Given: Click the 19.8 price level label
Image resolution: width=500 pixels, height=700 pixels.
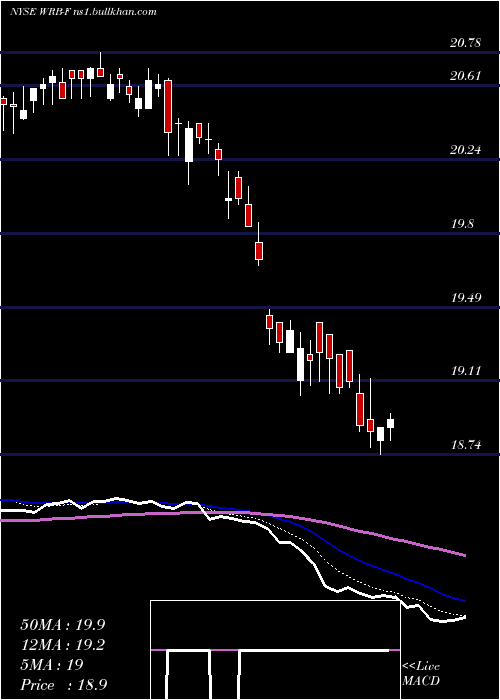Looking at the screenshot, I should 462,224.
